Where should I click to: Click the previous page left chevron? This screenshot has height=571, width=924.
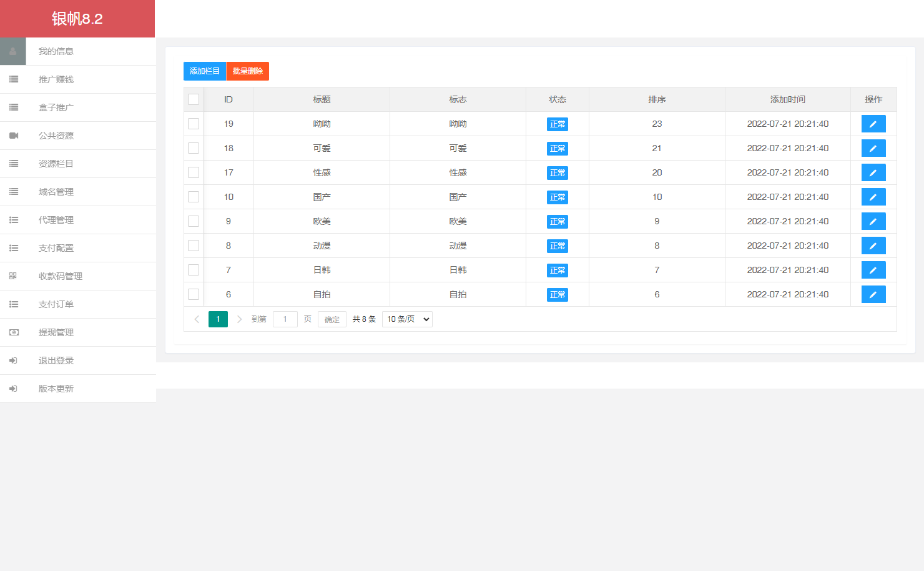point(197,319)
